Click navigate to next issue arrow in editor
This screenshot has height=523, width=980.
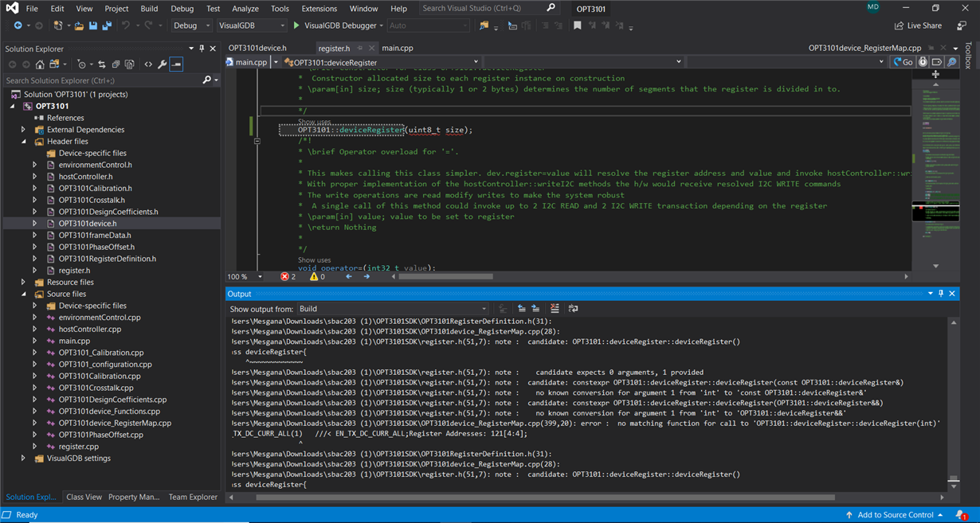[x=367, y=277]
